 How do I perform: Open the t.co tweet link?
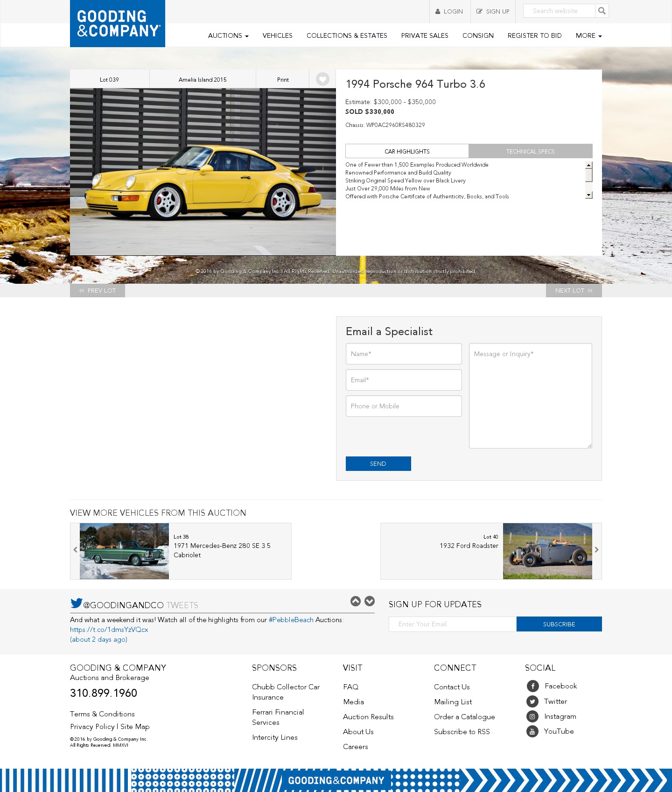[x=109, y=630]
